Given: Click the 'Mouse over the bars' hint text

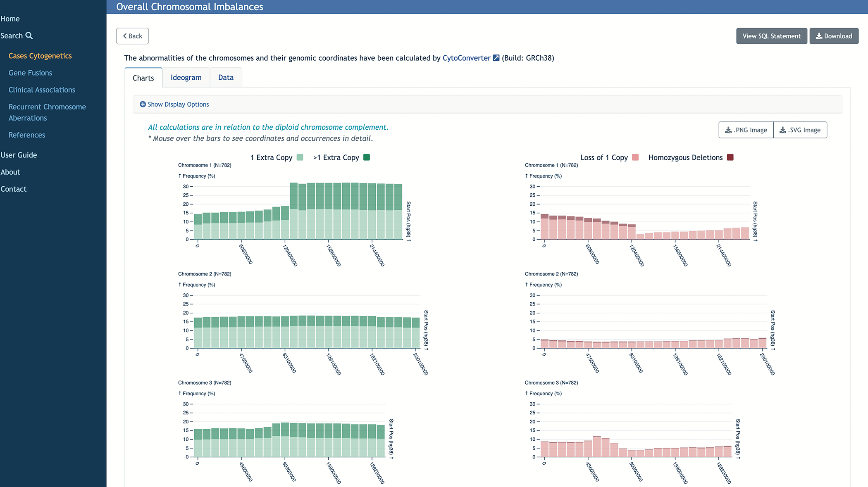Looking at the screenshot, I should tap(260, 138).
